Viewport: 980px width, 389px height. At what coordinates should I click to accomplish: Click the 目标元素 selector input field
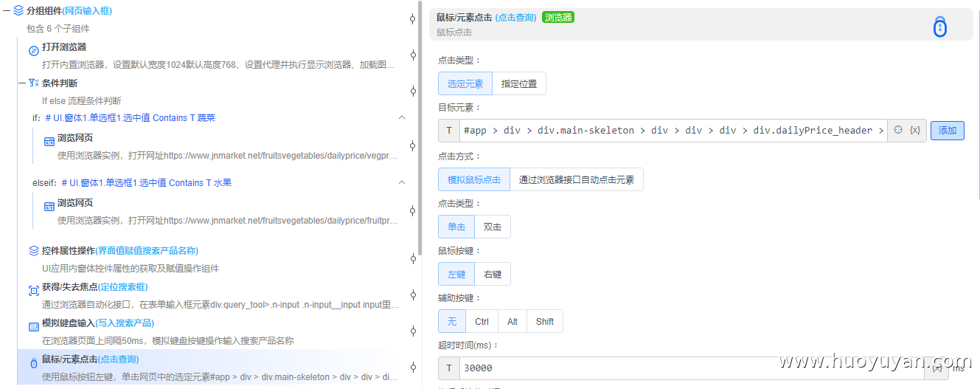(673, 131)
